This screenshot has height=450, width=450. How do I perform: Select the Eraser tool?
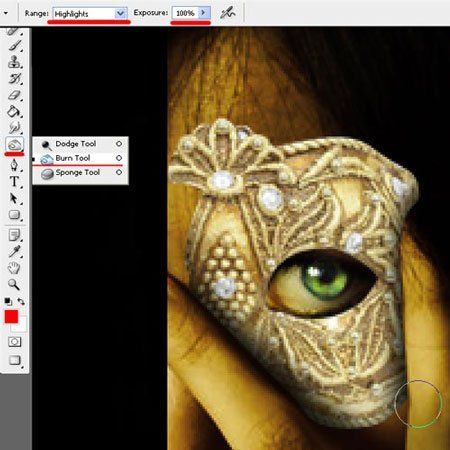[14, 95]
